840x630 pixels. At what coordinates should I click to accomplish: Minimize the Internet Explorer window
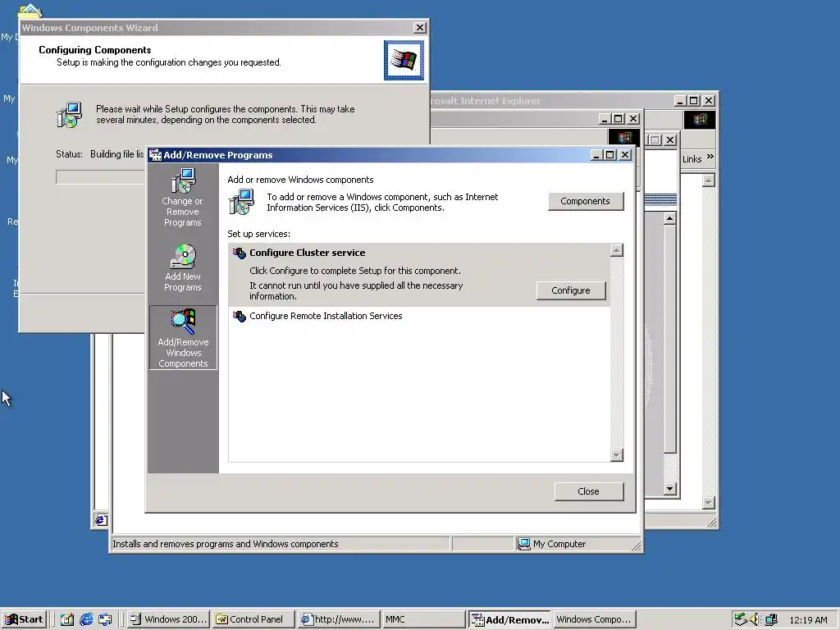coord(680,101)
